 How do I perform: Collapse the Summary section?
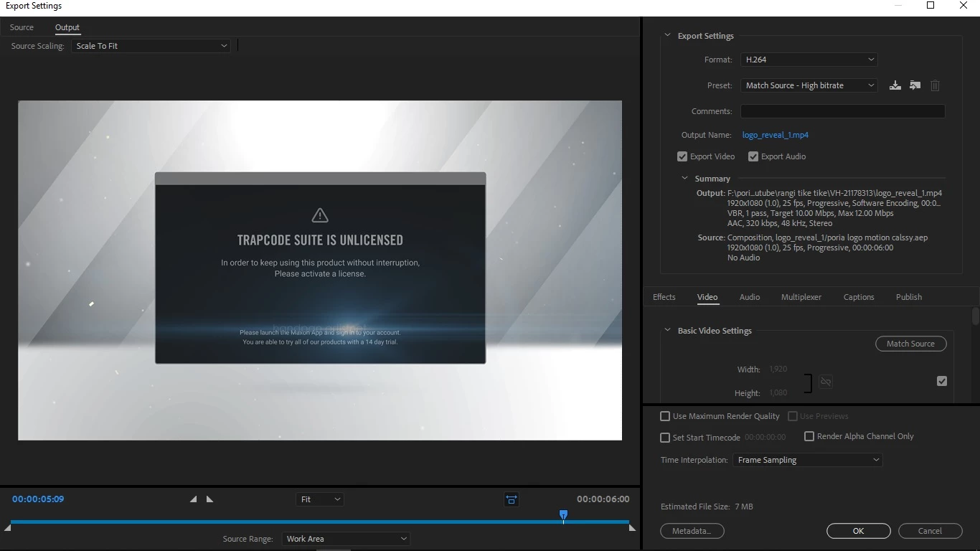pos(684,178)
